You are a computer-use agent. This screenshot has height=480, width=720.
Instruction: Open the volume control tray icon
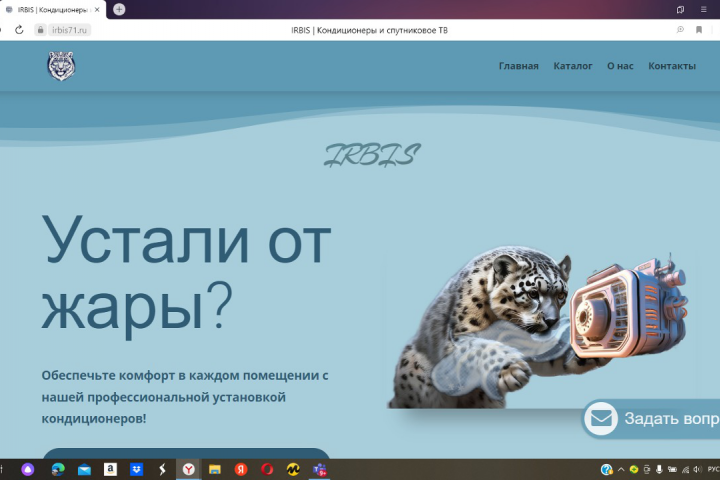point(698,469)
